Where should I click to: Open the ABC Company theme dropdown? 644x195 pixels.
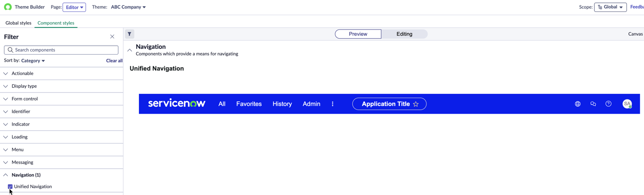tap(128, 7)
